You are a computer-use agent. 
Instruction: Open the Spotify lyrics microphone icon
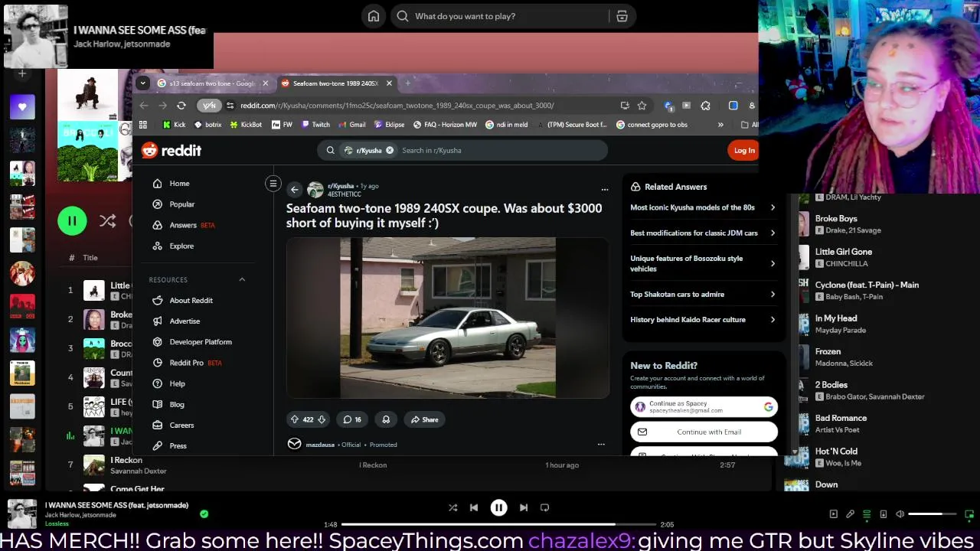point(850,514)
